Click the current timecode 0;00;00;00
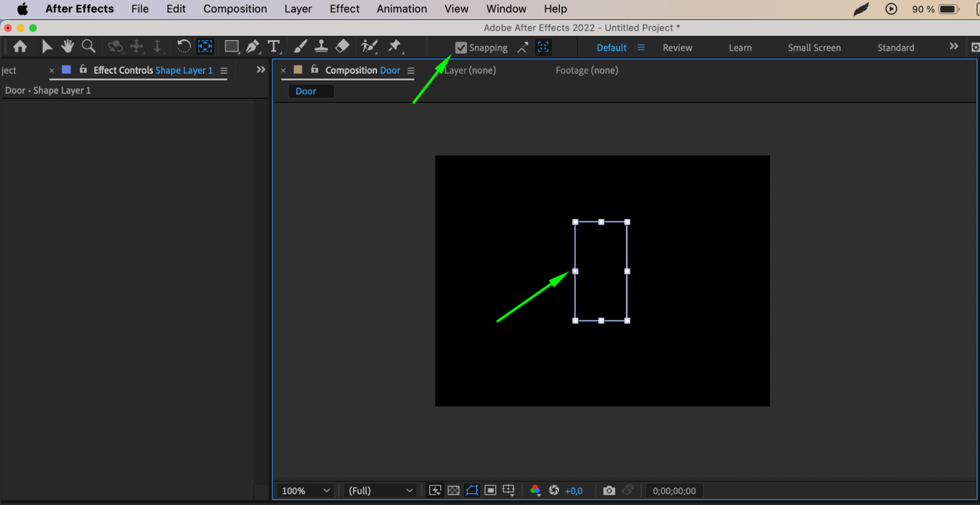This screenshot has height=505, width=980. 674,490
